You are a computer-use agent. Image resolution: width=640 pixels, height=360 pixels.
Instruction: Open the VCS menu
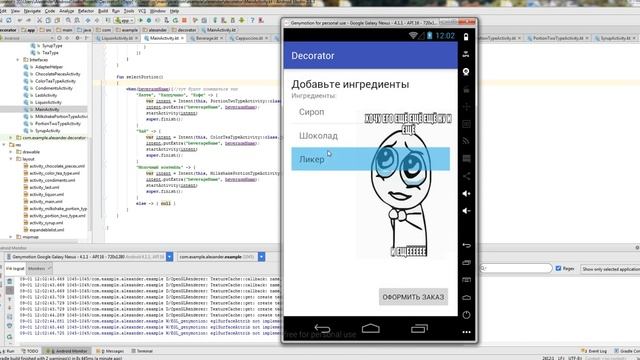142,11
